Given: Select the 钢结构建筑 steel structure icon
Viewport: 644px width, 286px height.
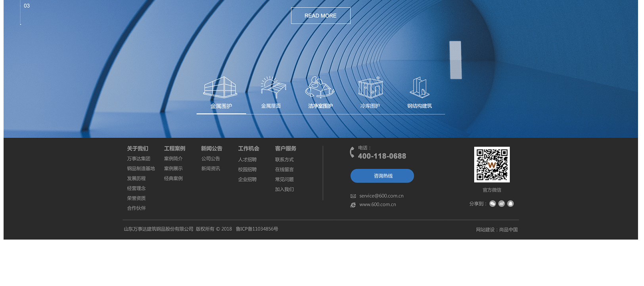Looking at the screenshot, I should point(420,87).
